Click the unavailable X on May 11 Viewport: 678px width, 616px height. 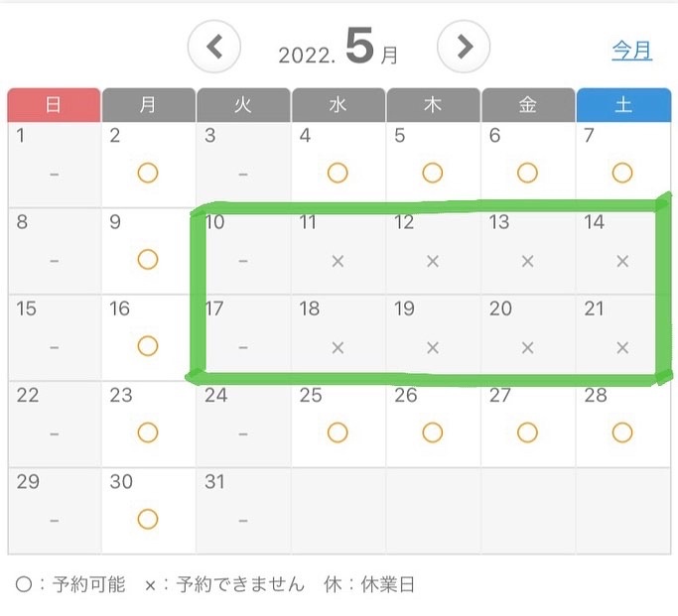coord(338,261)
